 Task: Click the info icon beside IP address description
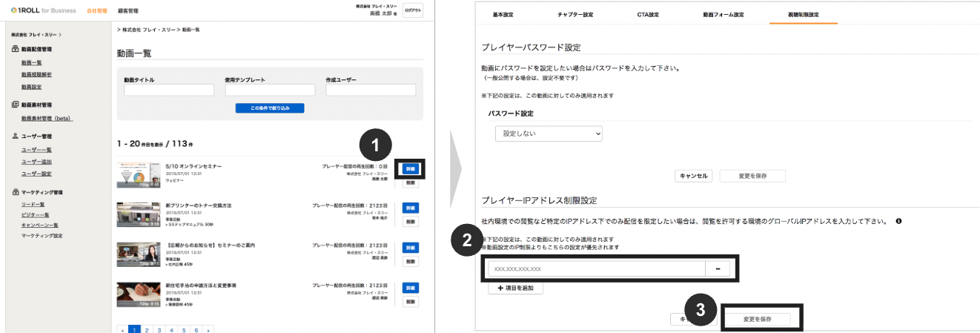[x=898, y=221]
